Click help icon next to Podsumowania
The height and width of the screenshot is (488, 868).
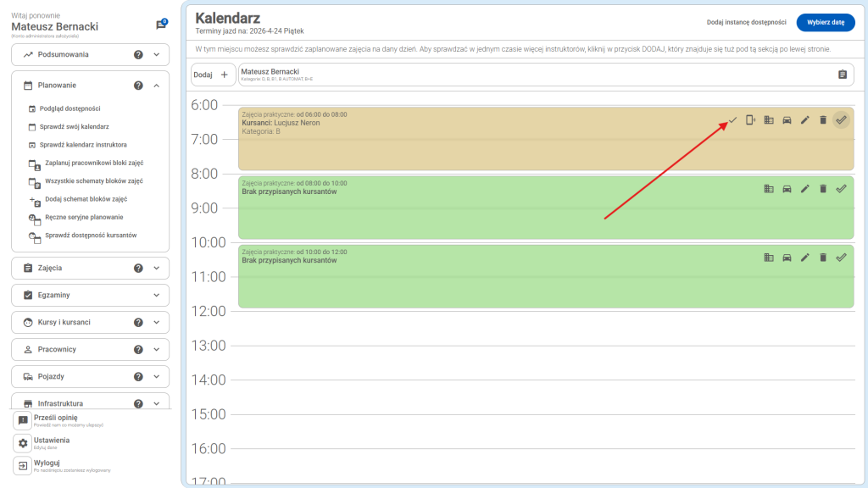coord(138,55)
